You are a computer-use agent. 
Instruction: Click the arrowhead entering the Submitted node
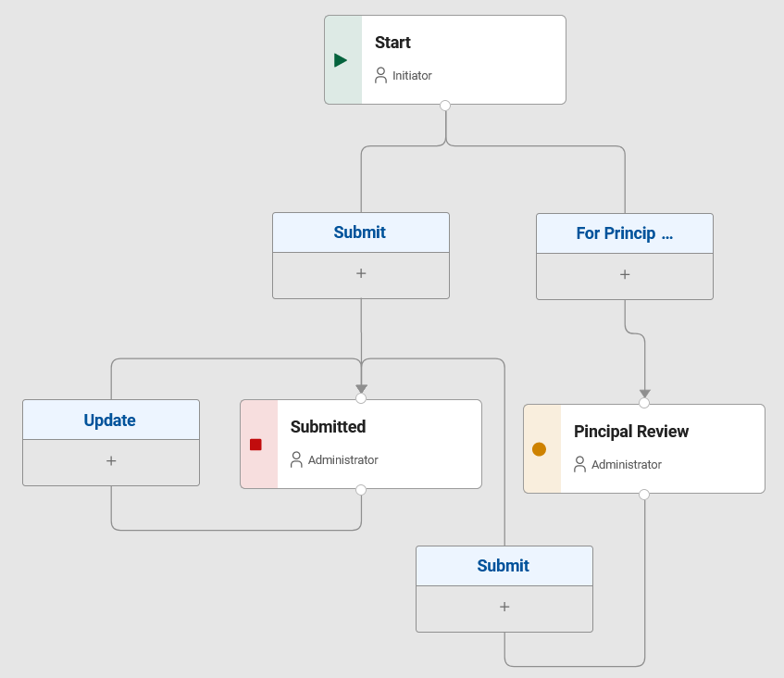(361, 389)
